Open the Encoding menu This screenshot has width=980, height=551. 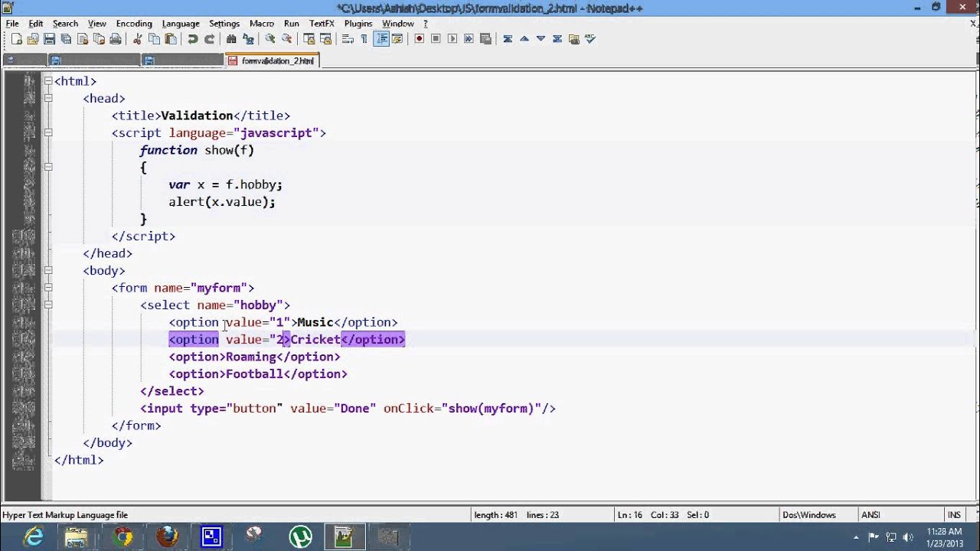point(134,24)
